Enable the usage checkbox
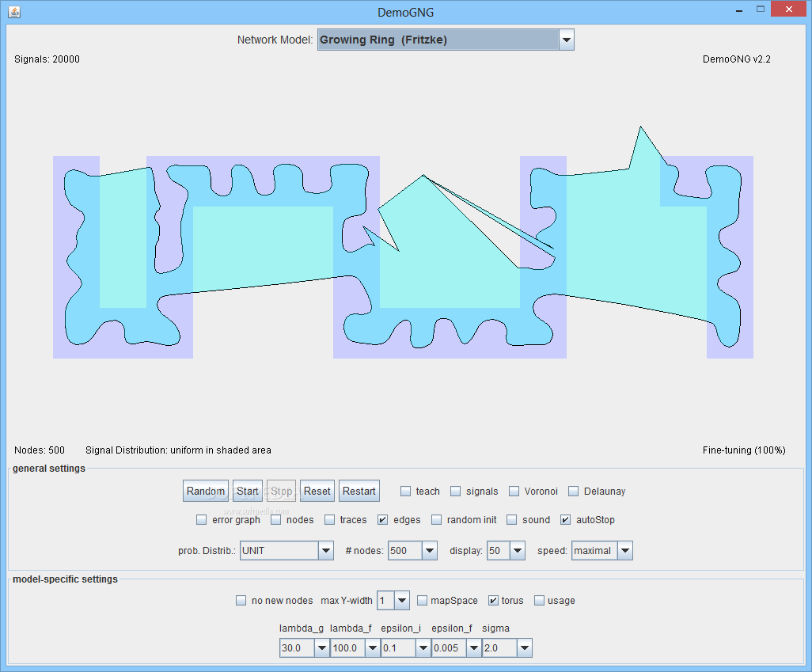This screenshot has width=812, height=672. click(x=539, y=601)
